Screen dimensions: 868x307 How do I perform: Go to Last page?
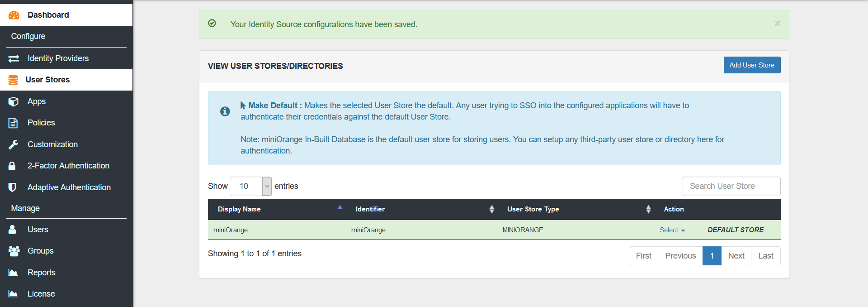(x=766, y=256)
